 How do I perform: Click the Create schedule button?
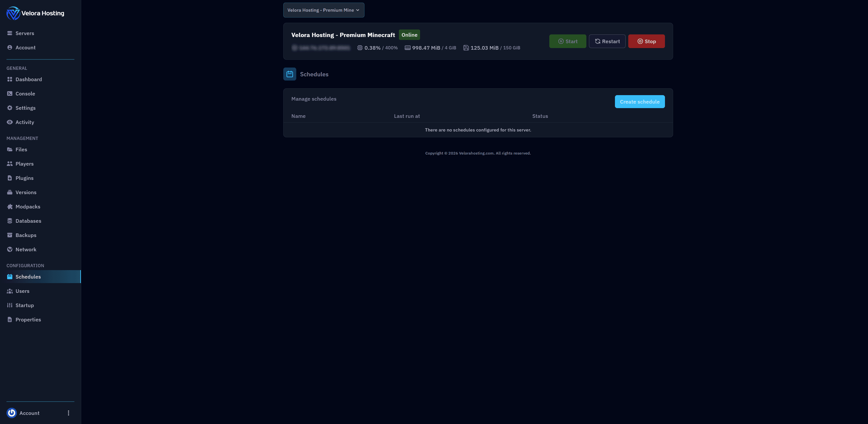640,101
